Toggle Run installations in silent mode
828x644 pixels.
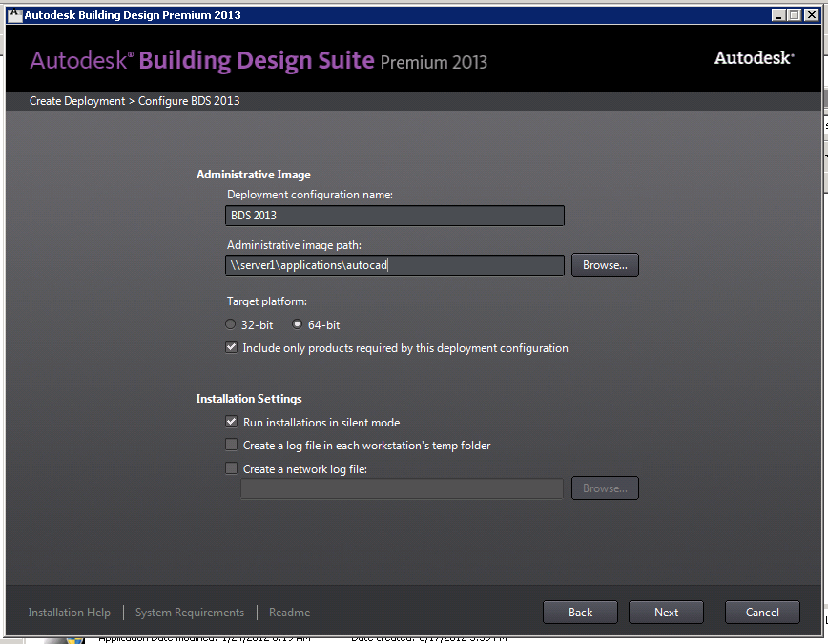point(231,422)
